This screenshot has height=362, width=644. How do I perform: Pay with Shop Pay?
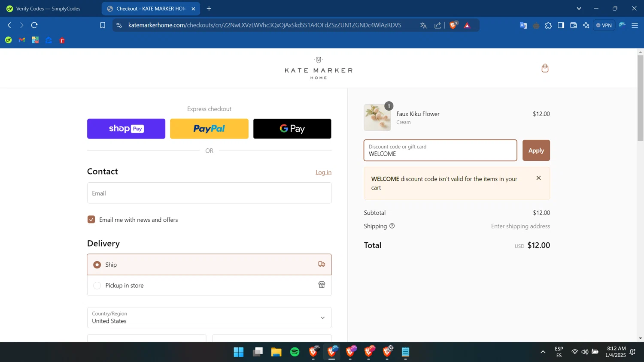(126, 129)
